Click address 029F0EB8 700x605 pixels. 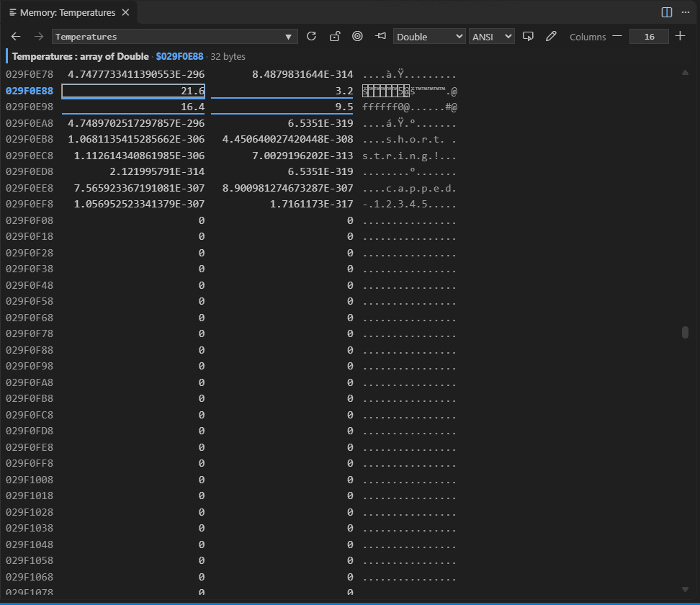click(x=30, y=140)
